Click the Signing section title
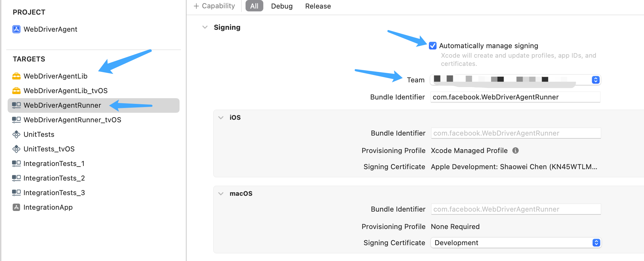 (x=227, y=27)
